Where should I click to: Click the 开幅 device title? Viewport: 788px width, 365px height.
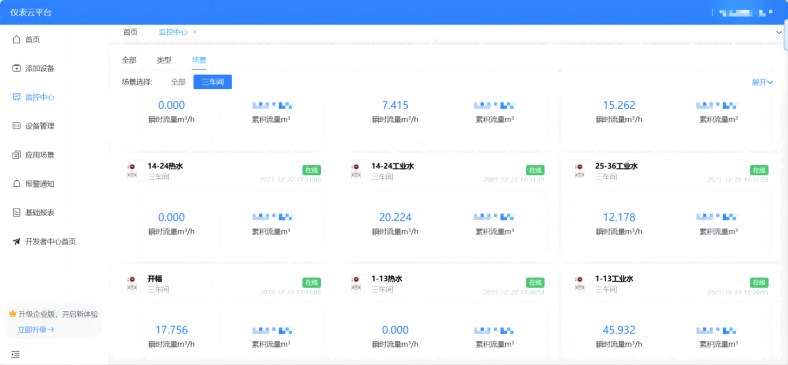click(155, 279)
